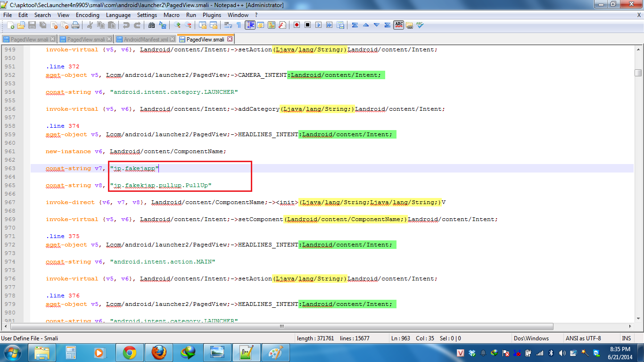Toggle synchronize vertical scrolling icon
This screenshot has width=644, height=362.
[x=203, y=25]
